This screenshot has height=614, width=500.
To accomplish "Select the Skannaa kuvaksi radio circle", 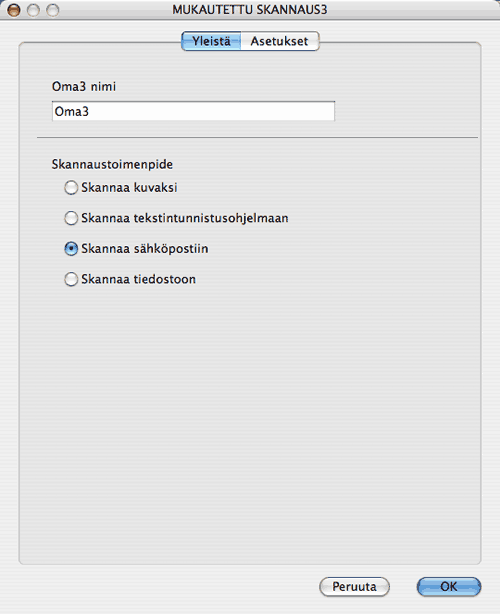I will [x=71, y=188].
